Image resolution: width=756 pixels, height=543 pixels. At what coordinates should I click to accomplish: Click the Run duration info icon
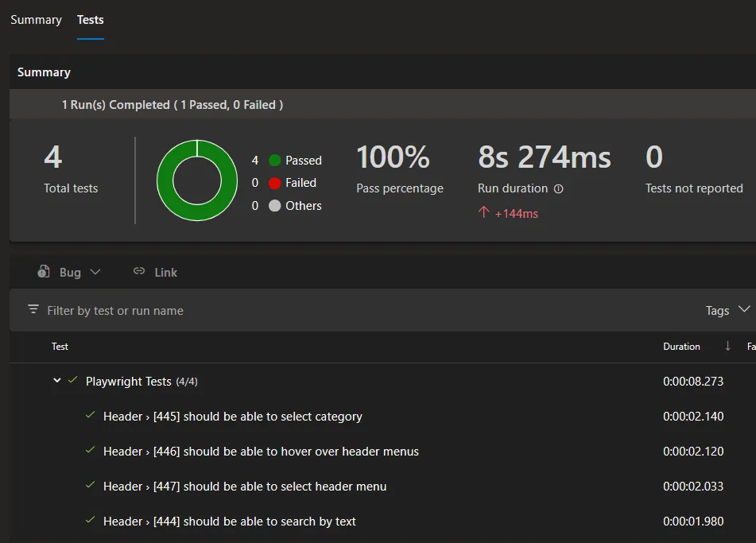coord(558,189)
